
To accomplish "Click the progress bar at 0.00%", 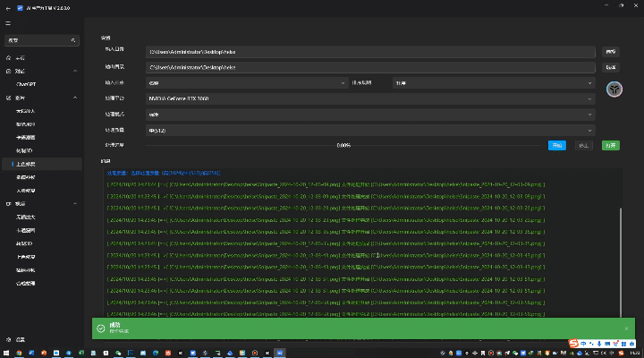I will click(343, 145).
